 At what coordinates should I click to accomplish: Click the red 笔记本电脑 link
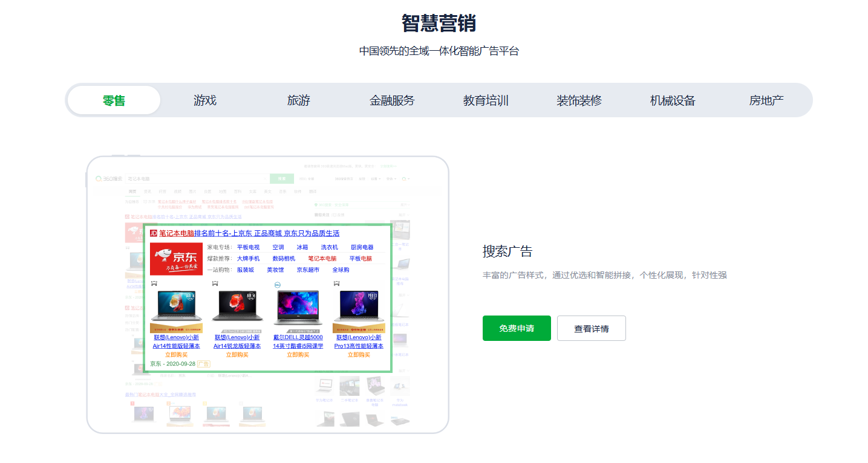click(322, 258)
